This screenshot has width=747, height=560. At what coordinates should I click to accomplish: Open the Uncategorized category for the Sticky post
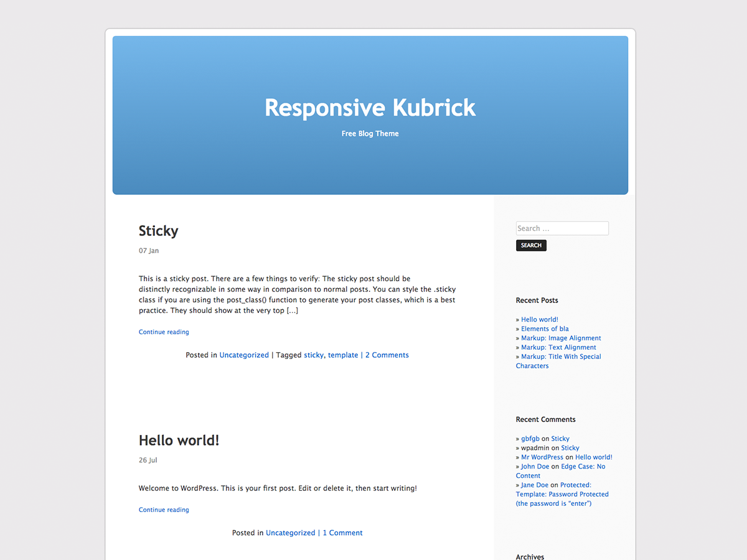[243, 355]
